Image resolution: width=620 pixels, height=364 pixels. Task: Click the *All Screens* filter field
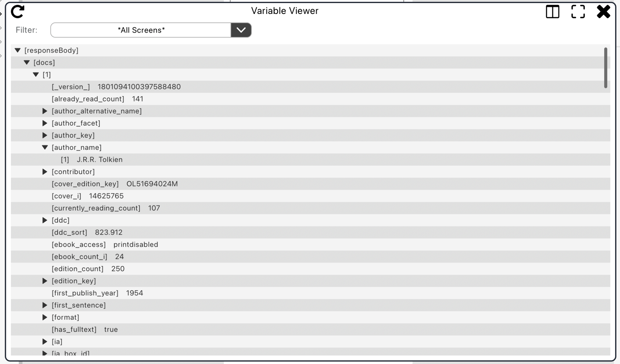click(x=141, y=30)
